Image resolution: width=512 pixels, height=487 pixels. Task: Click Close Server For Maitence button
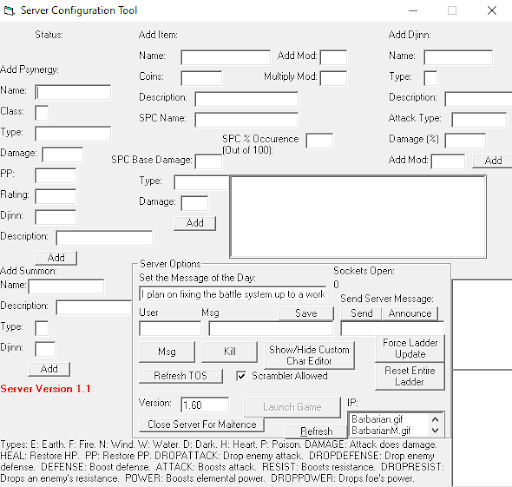tap(202, 424)
